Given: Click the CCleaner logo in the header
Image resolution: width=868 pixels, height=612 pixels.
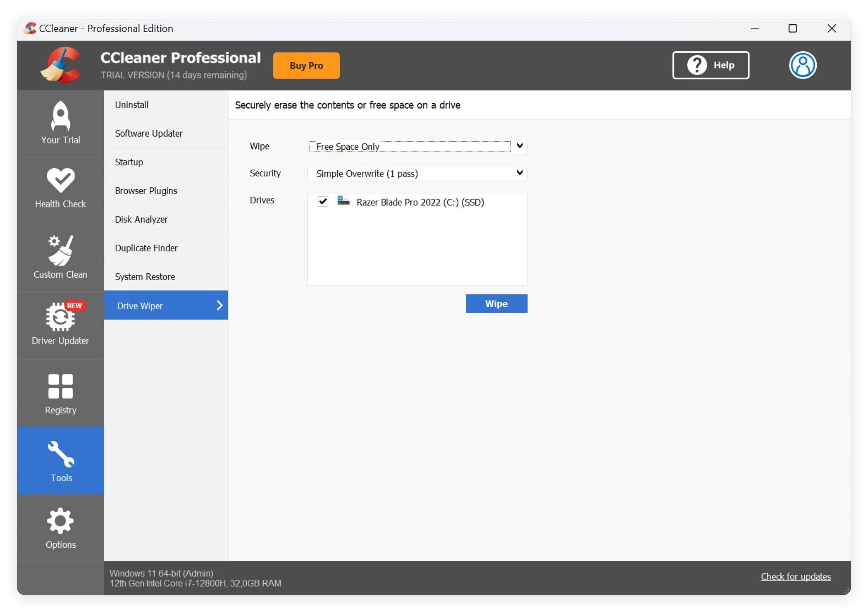Looking at the screenshot, I should (x=61, y=65).
